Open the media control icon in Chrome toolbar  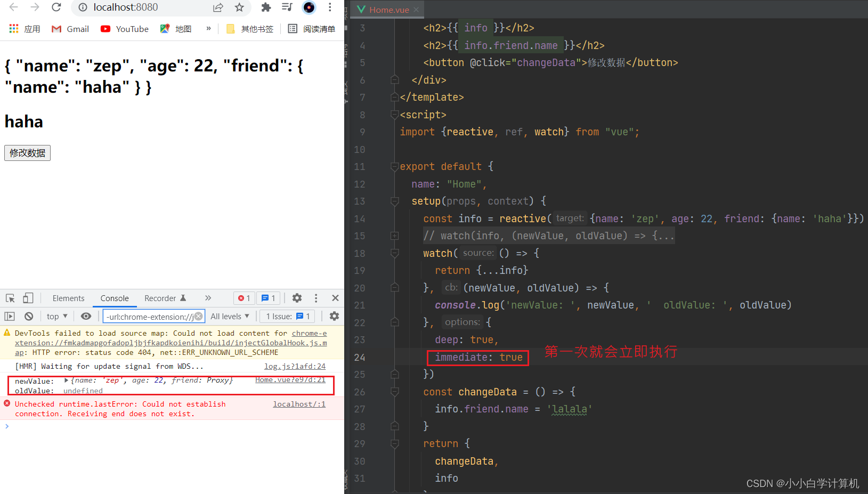point(287,7)
